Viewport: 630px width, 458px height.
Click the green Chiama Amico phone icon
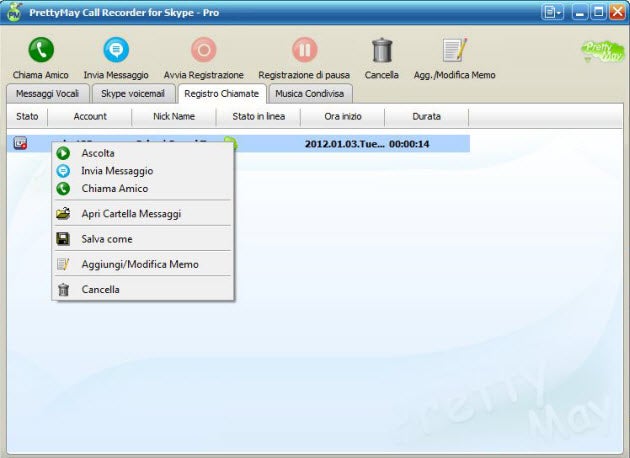41,50
